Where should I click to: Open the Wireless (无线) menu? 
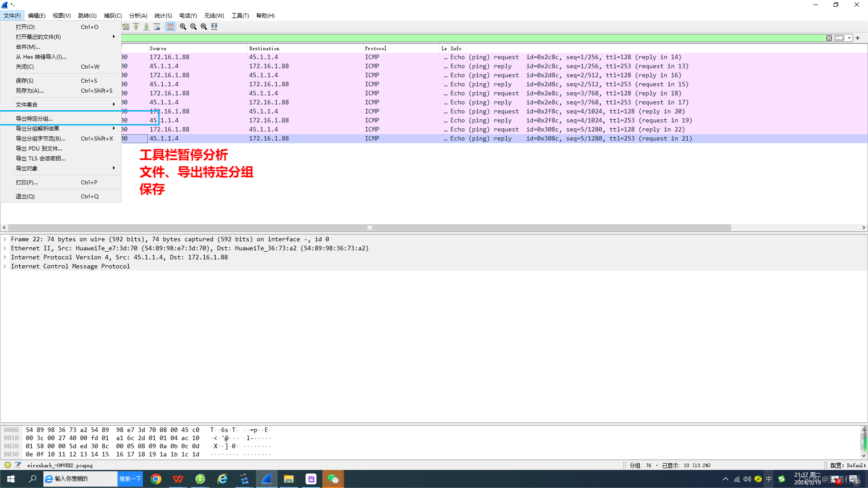tap(214, 15)
